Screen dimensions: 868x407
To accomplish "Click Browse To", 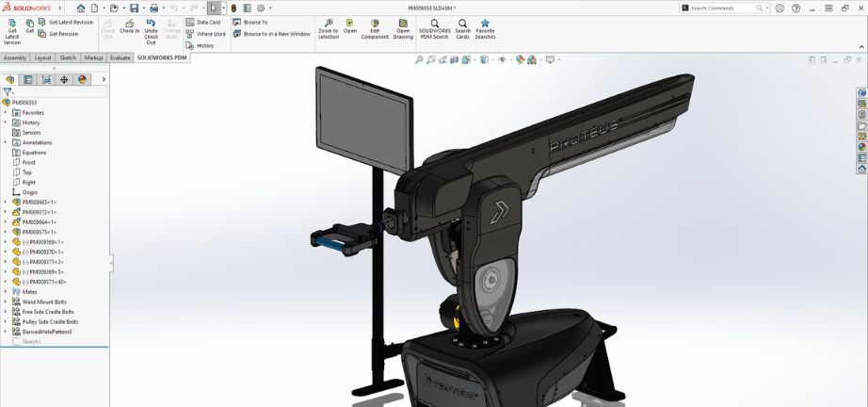I will click(x=250, y=23).
